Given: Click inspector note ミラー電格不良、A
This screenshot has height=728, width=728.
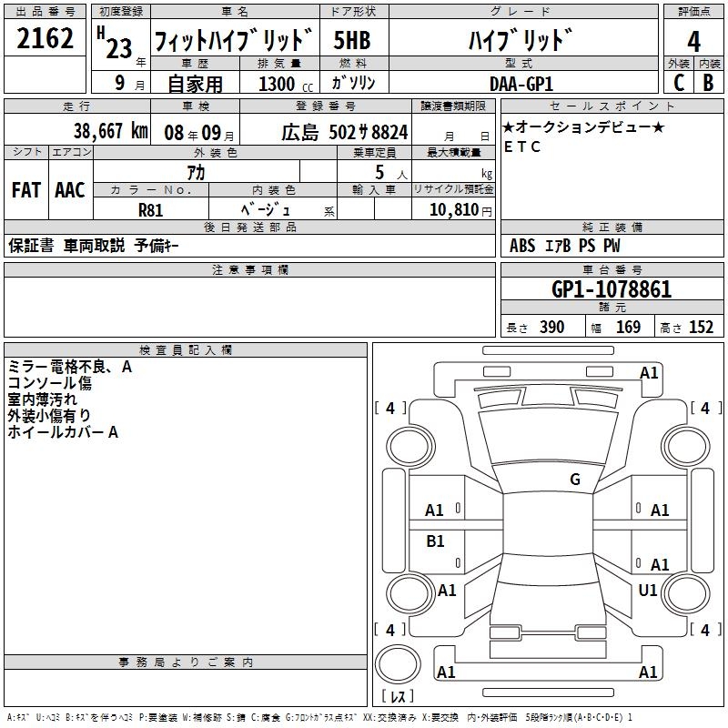Looking at the screenshot, I should [70, 367].
